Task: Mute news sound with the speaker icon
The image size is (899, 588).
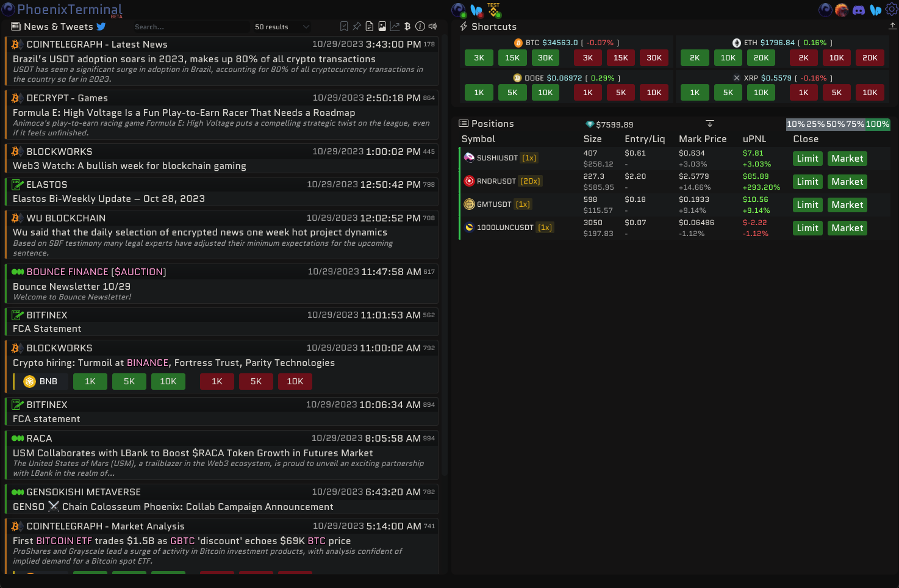Action: tap(432, 26)
